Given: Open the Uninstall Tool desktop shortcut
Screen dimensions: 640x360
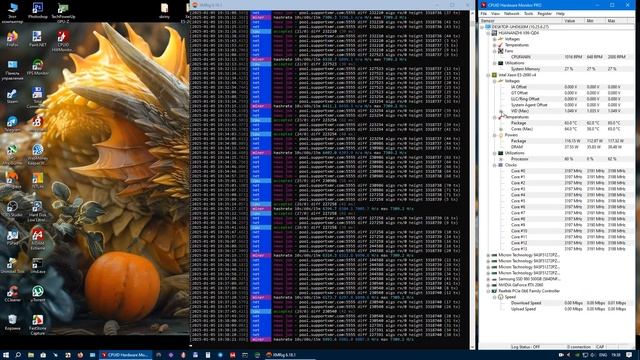Looking at the screenshot, I should [x=12, y=265].
